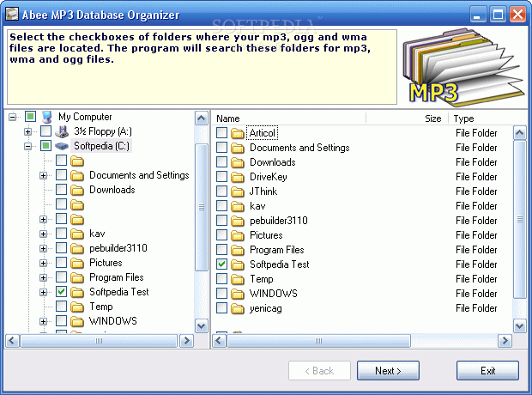The height and width of the screenshot is (395, 532).
Task: Collapse the My Computer tree node
Action: click(x=13, y=117)
